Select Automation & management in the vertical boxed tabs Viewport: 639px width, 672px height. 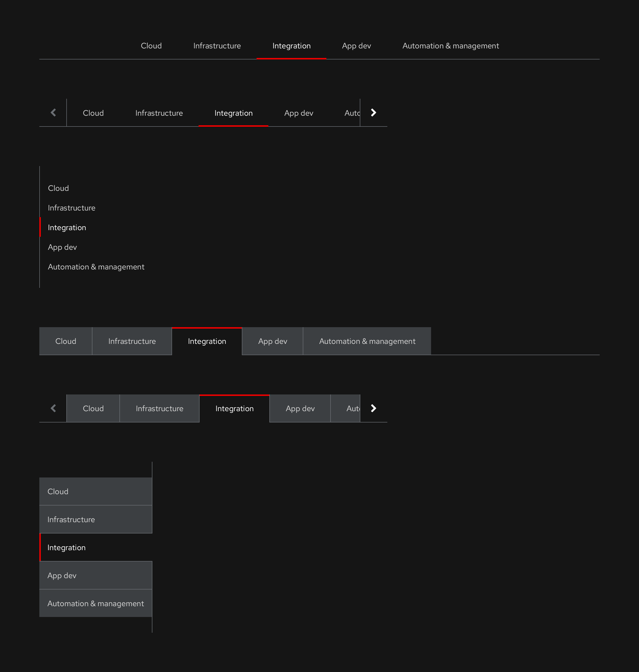[95, 603]
